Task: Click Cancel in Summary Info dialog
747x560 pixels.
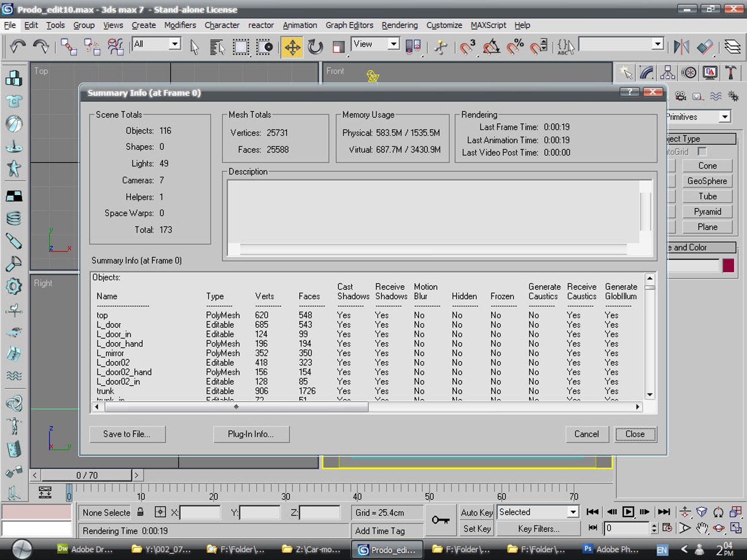Action: click(587, 434)
